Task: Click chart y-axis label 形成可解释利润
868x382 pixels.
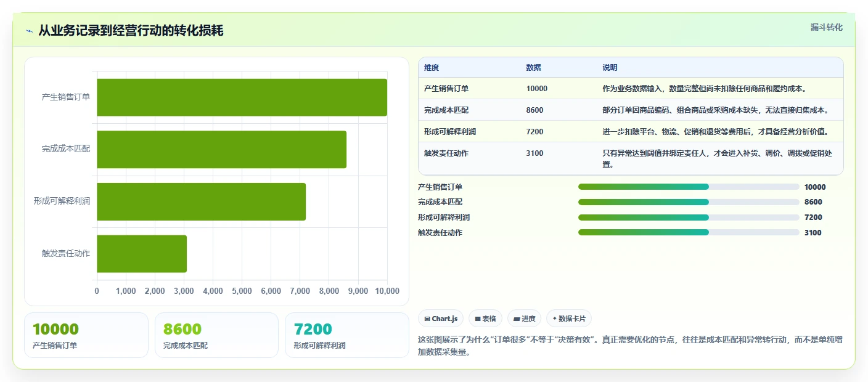Action: tap(62, 201)
